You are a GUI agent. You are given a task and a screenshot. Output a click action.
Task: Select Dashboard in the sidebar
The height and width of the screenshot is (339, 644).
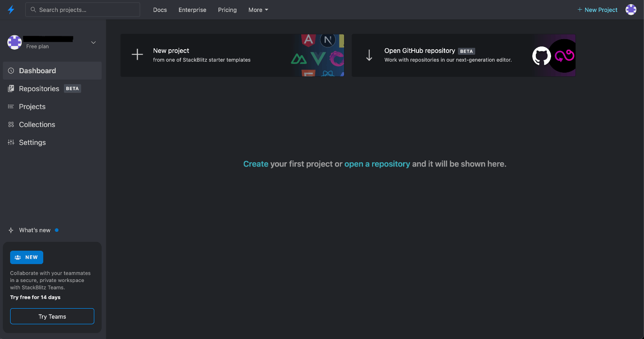point(52,70)
